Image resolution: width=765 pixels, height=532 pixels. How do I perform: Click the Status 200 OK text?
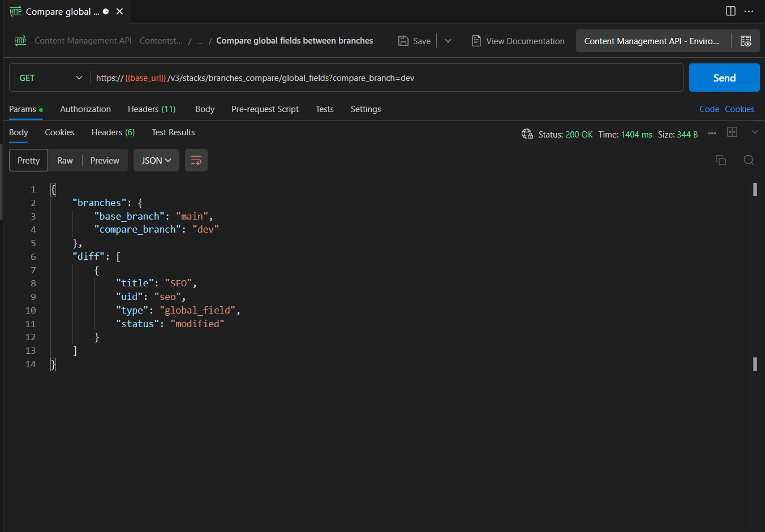pyautogui.click(x=565, y=134)
